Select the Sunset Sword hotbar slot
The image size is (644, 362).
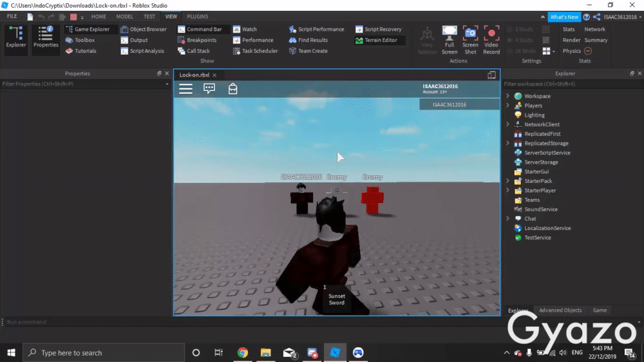[336, 299]
